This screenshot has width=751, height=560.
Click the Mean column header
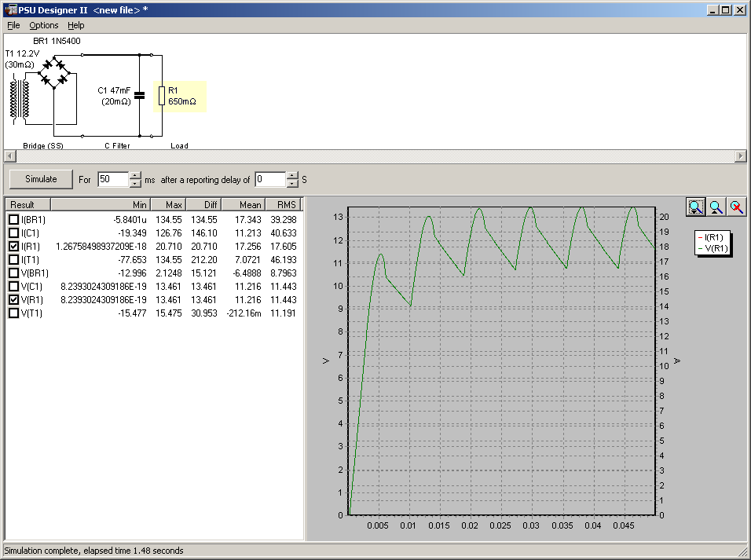coord(244,204)
